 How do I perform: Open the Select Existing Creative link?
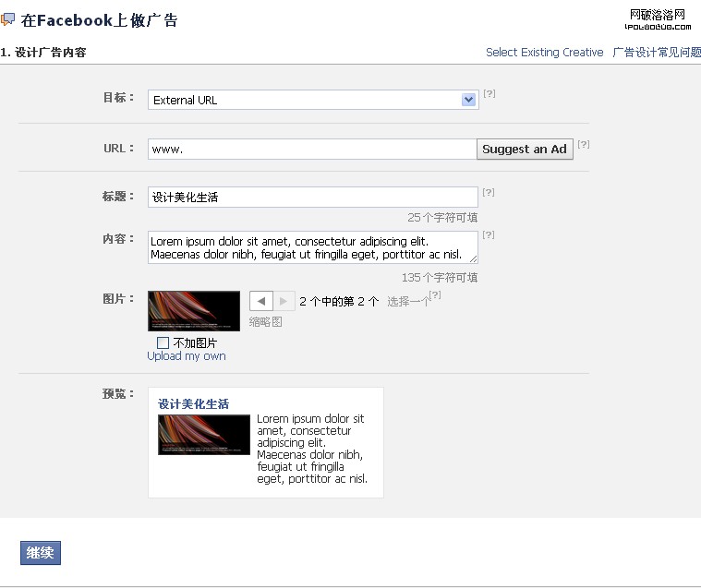pos(544,53)
